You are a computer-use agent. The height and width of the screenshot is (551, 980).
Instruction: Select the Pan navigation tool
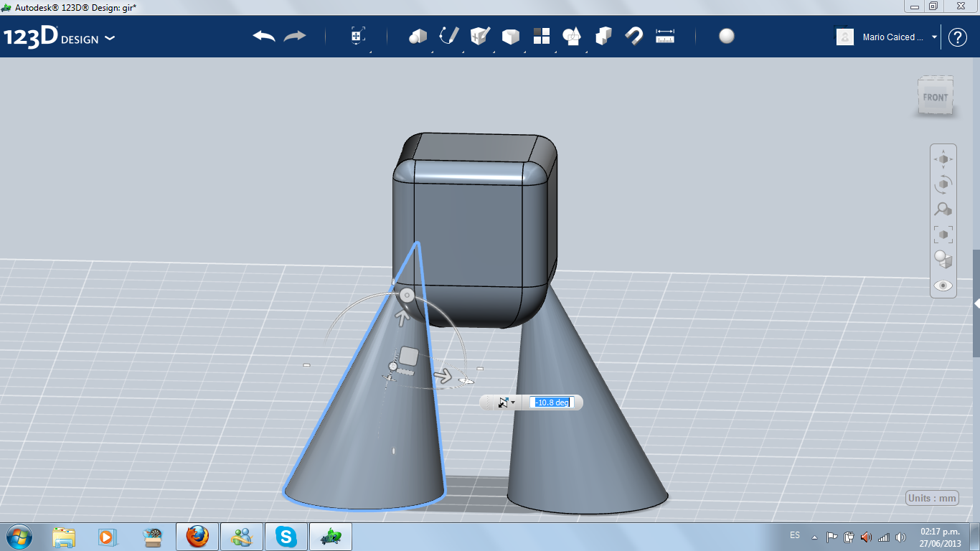pyautogui.click(x=943, y=159)
